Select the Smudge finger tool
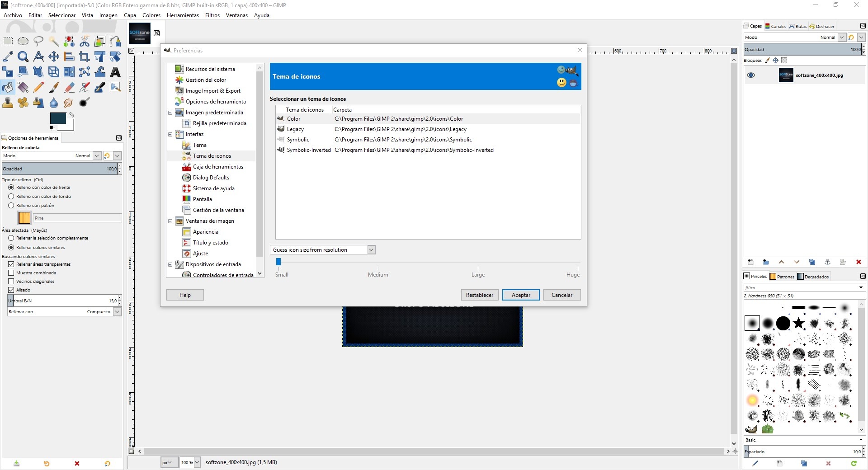The width and height of the screenshot is (868, 470). click(69, 103)
